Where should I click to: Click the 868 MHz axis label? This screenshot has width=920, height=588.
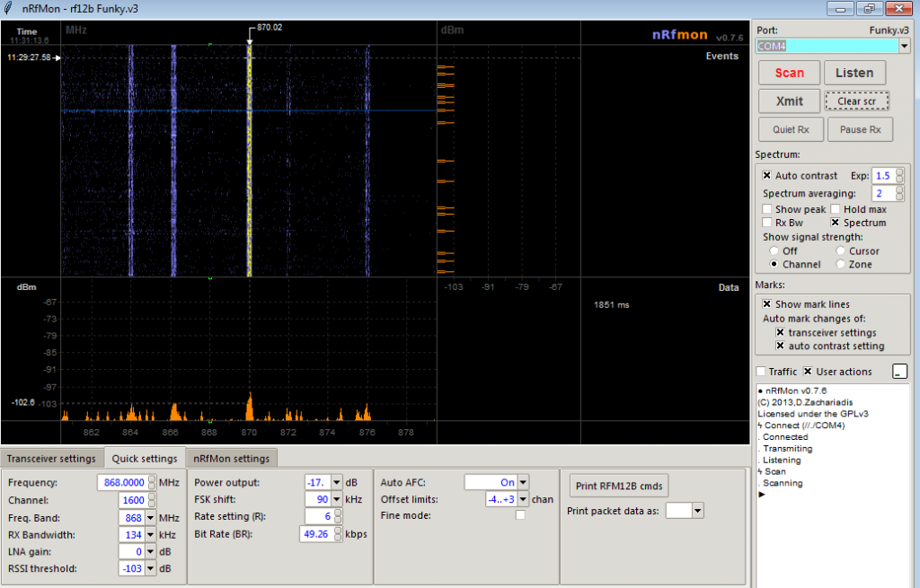[208, 433]
